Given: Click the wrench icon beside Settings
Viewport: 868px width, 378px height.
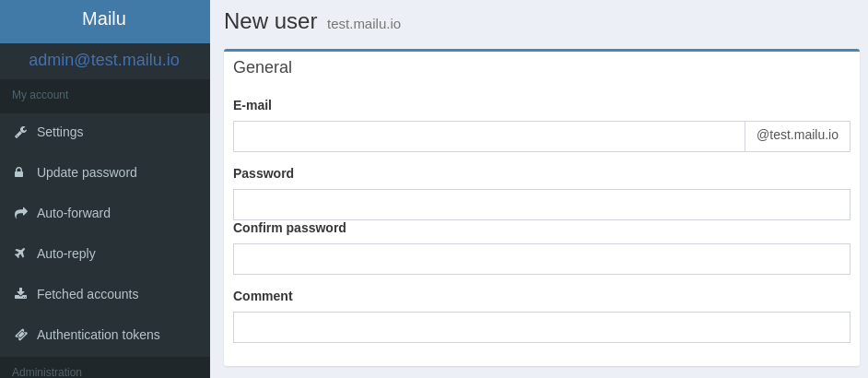Looking at the screenshot, I should click(20, 132).
